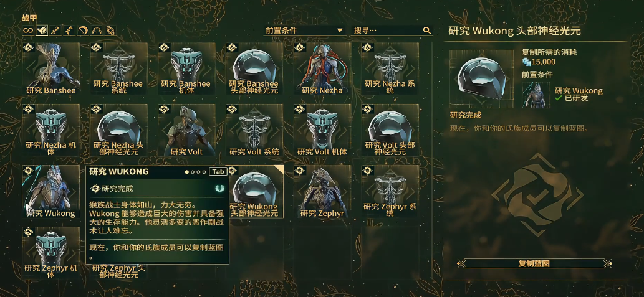Select 研究 Wukong 头部神经光元 tile

[254, 192]
